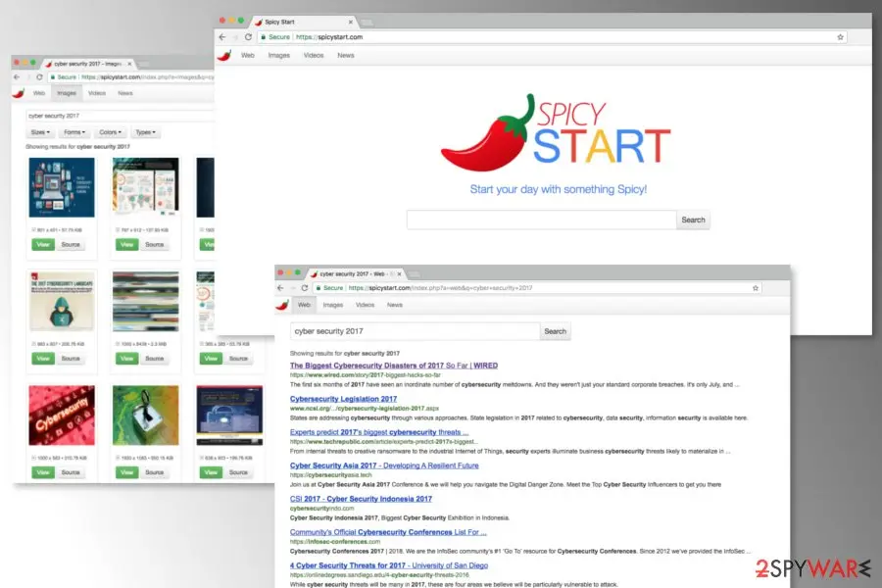Open the red 'Cybersecurity' image thumbnail

(x=62, y=416)
